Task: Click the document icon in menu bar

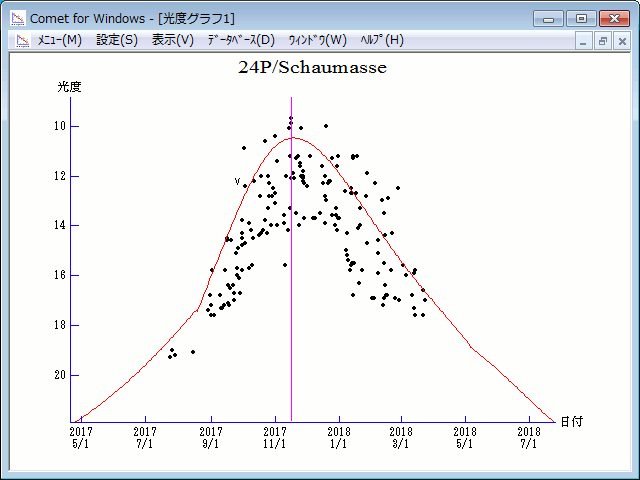Action: (x=21, y=40)
